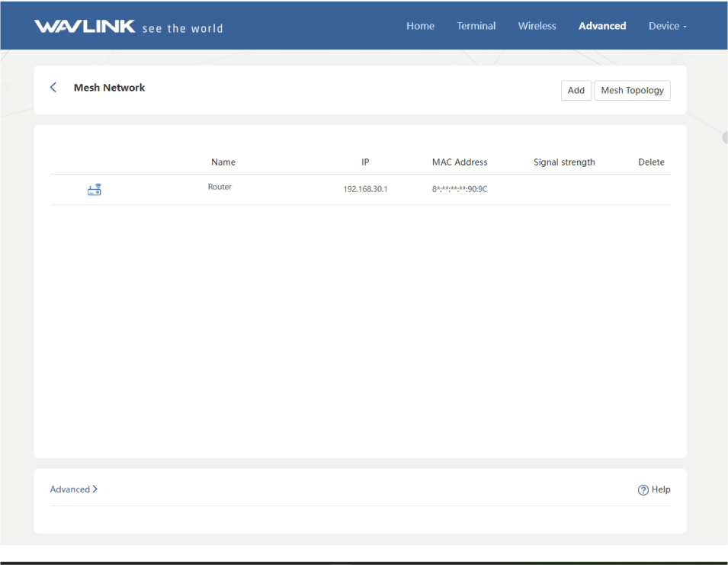This screenshot has height=565, width=728.
Task: Click the masked MAC address ending in 90:9C
Action: [x=459, y=189]
